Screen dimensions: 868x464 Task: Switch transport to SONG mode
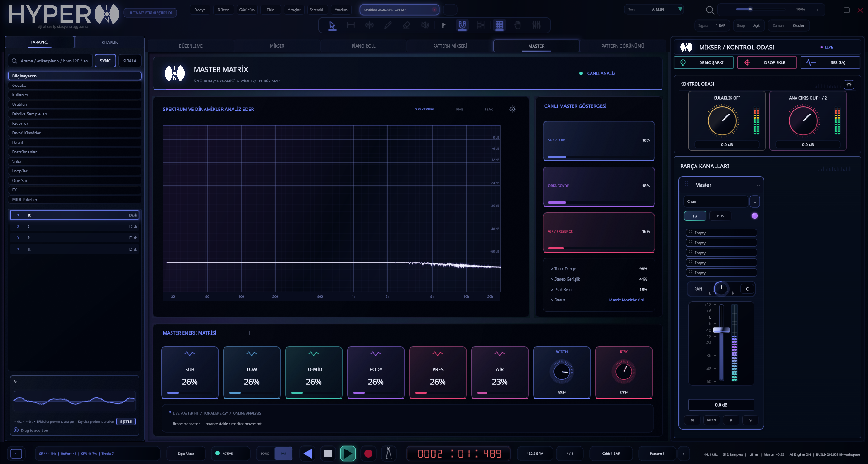coord(265,454)
